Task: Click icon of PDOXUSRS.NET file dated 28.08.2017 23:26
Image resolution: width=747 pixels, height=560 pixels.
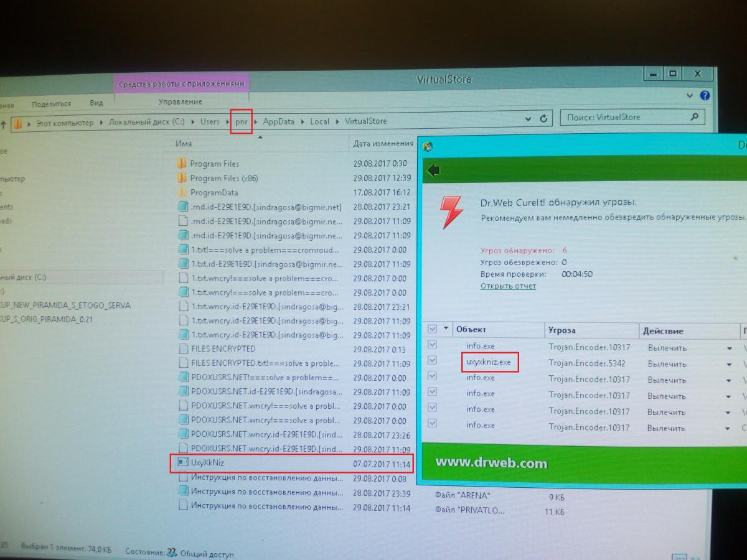Action: click(x=182, y=434)
